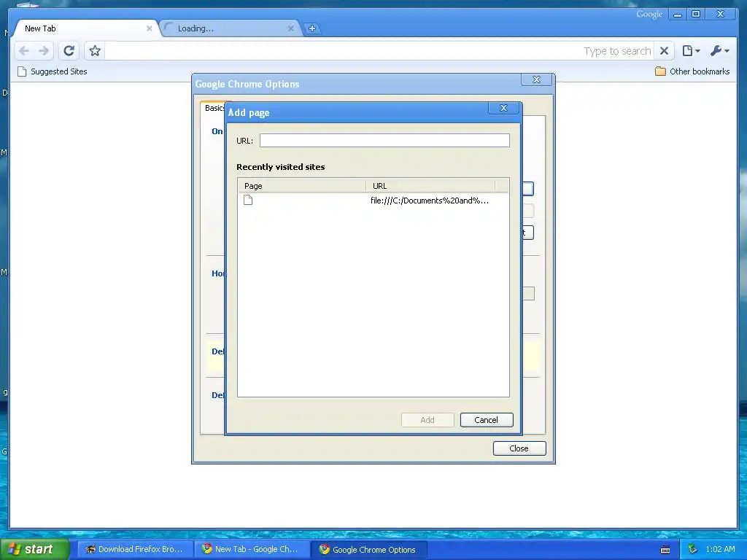Minimize the Chrome browser window
Screen dimensions: 747x560
(678, 15)
